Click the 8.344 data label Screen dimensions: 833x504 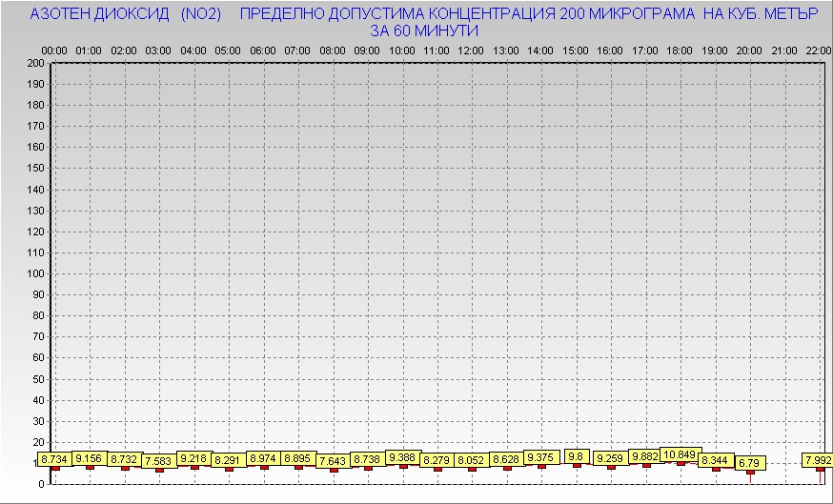click(x=715, y=460)
